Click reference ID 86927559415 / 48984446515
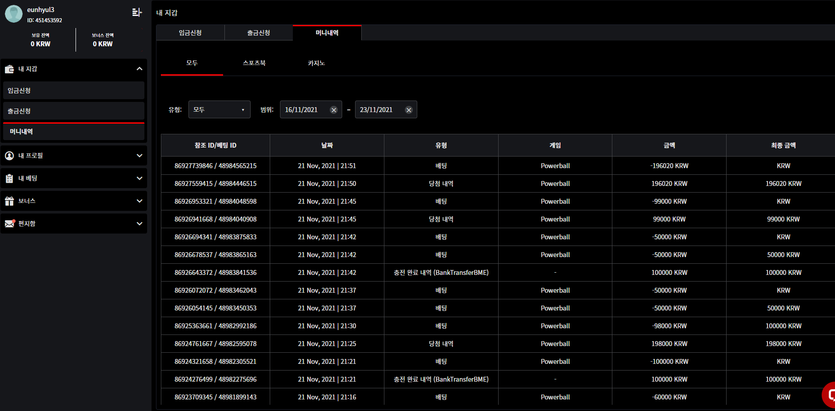 coord(216,183)
